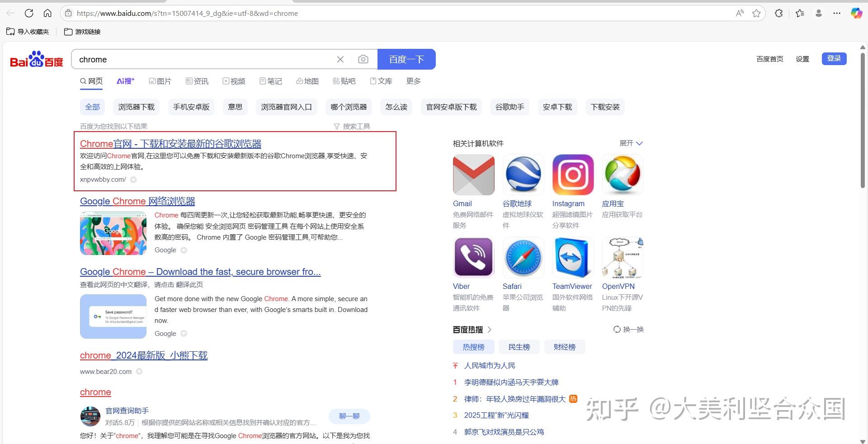This screenshot has height=444, width=868.
Task: Click the Baidu logo
Action: tap(37, 59)
